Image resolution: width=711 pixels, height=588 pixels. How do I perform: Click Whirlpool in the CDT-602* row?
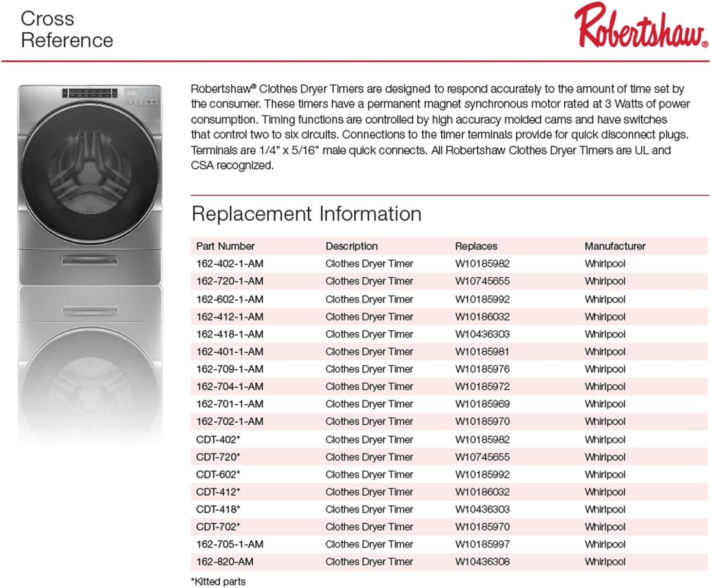click(x=605, y=474)
